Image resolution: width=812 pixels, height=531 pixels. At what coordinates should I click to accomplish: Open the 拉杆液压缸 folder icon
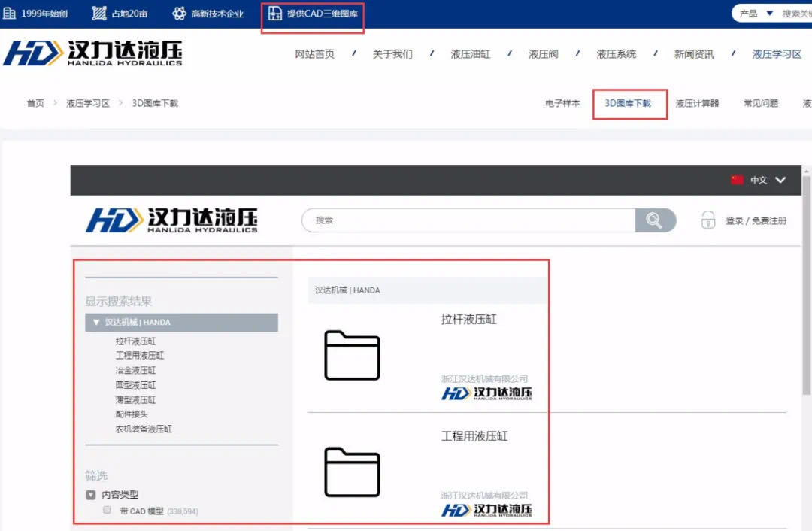coord(352,355)
